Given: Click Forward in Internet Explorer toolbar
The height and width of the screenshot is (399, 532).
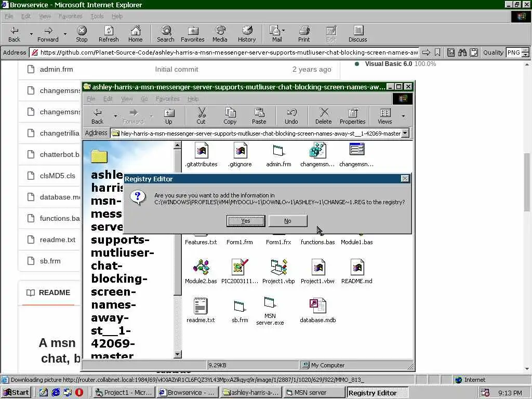Looking at the screenshot, I should [x=48, y=34].
